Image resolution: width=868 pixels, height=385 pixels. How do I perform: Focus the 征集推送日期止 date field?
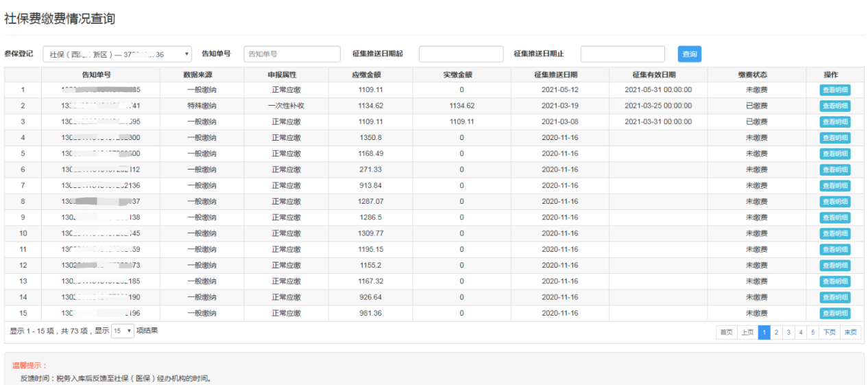point(623,54)
